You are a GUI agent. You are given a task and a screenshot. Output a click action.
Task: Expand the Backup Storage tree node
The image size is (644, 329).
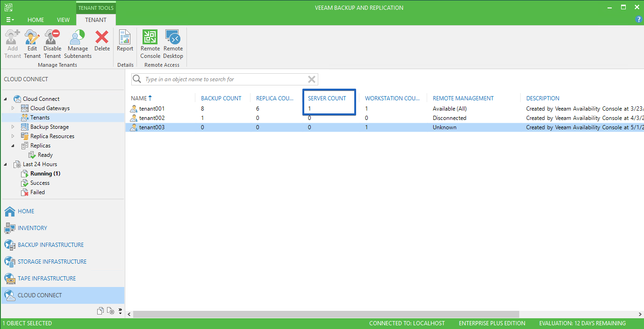(x=13, y=127)
